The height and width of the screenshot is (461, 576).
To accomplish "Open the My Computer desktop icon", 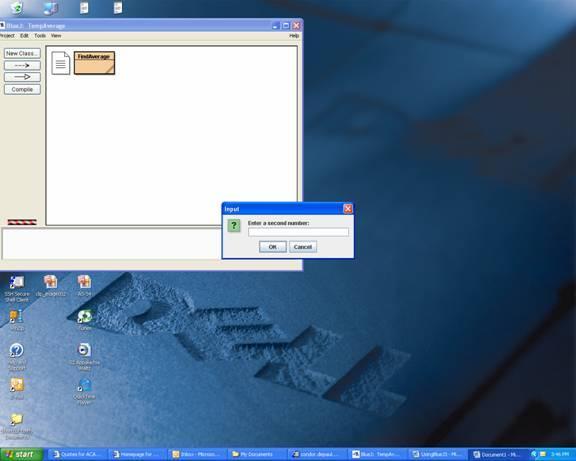I will pyautogui.click(x=50, y=7).
